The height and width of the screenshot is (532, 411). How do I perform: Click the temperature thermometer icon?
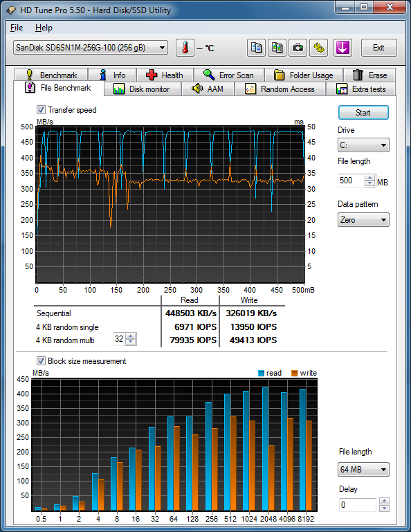click(x=185, y=48)
